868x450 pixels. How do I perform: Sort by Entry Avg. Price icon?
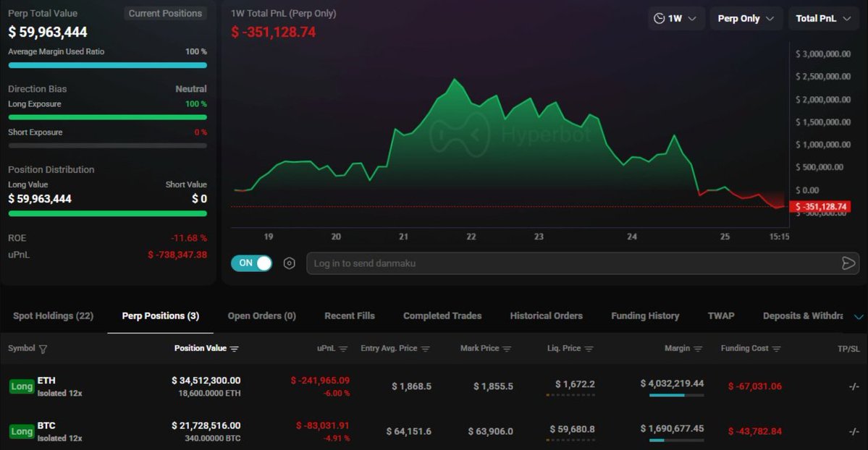[x=425, y=349]
